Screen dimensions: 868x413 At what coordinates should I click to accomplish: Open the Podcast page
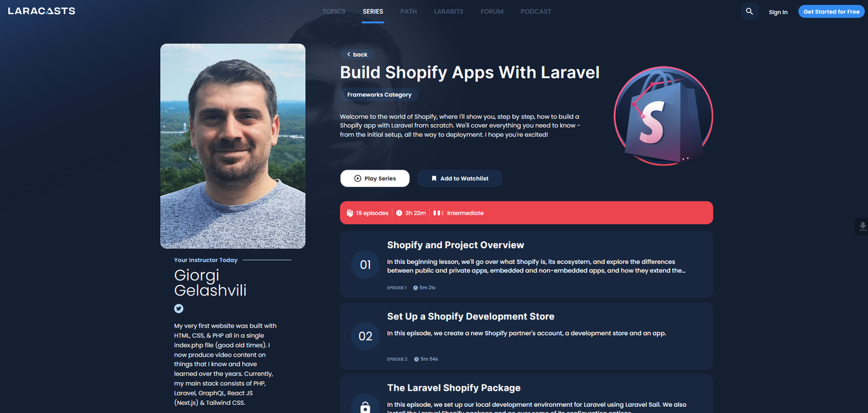536,12
